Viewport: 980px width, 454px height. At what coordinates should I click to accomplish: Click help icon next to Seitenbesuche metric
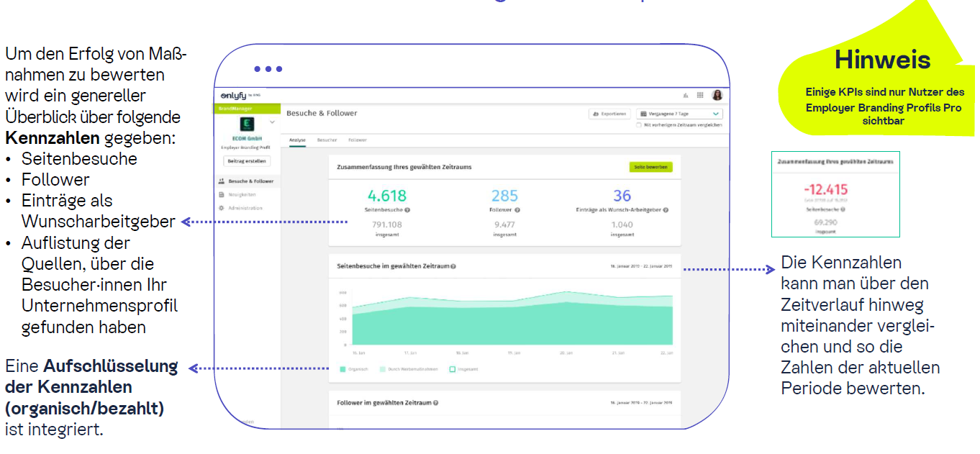[x=407, y=210]
